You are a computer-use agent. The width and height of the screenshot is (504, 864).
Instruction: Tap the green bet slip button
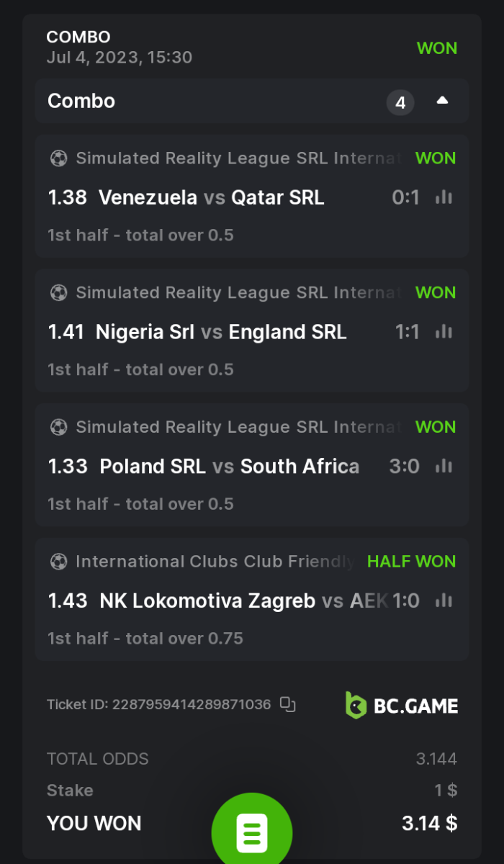(x=252, y=832)
